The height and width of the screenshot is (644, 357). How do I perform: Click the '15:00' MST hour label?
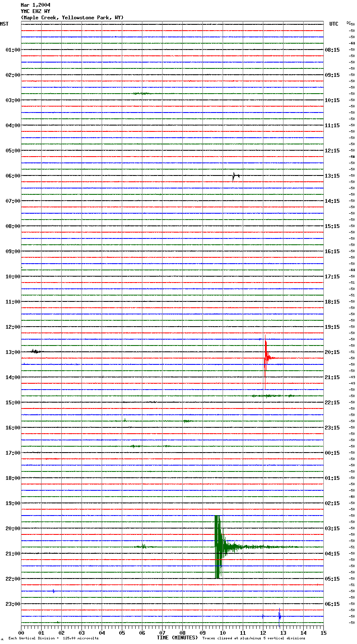click(x=13, y=403)
